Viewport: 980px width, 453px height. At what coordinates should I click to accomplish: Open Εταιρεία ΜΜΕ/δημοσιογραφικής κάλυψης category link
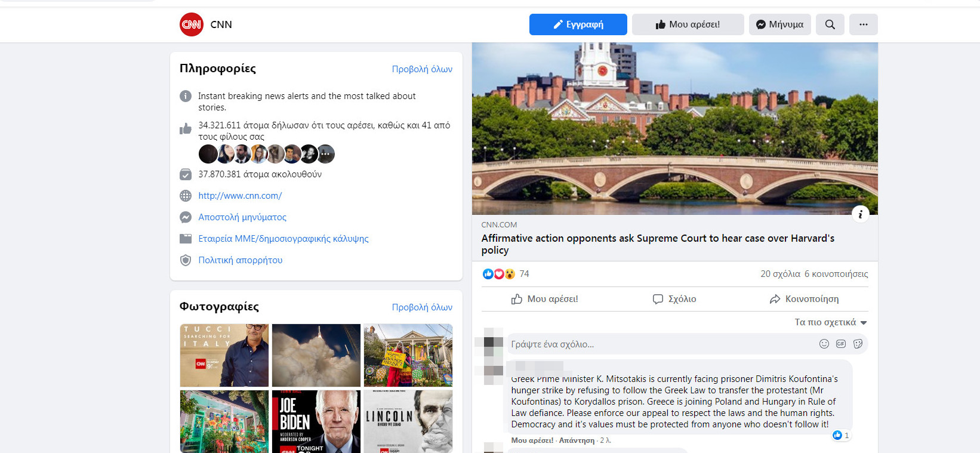click(283, 239)
